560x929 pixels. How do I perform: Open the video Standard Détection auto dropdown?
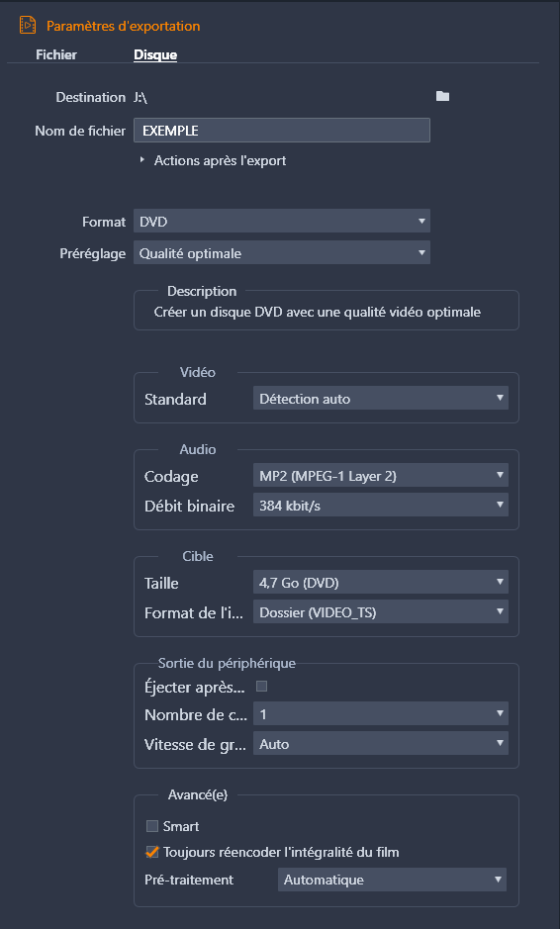(x=381, y=398)
